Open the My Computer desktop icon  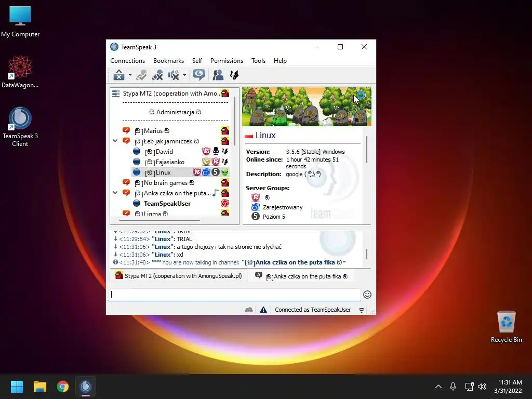click(x=20, y=22)
